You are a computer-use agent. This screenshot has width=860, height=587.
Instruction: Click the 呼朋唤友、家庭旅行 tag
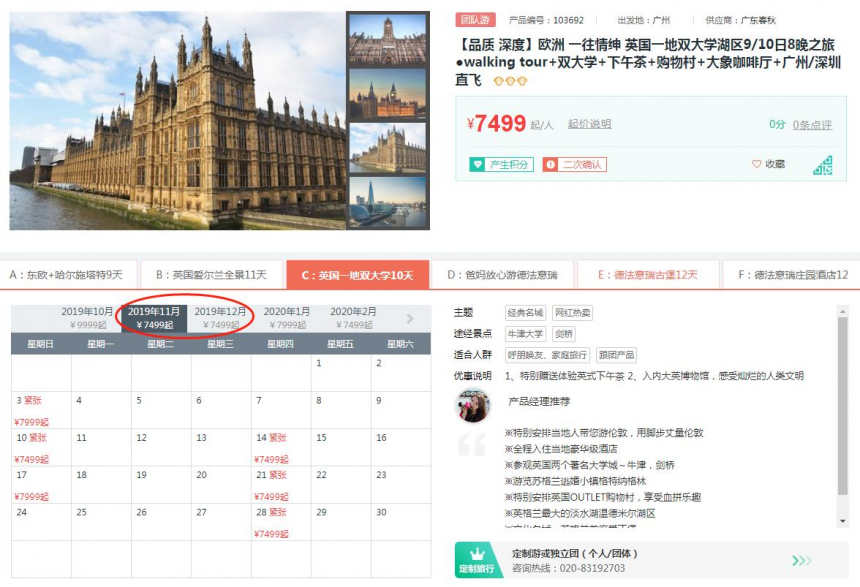pyautogui.click(x=547, y=355)
